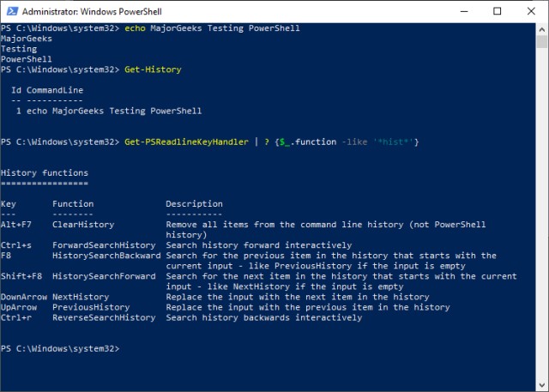Click the scrollbar up arrow
The width and height of the screenshot is (549, 392).
(541, 28)
